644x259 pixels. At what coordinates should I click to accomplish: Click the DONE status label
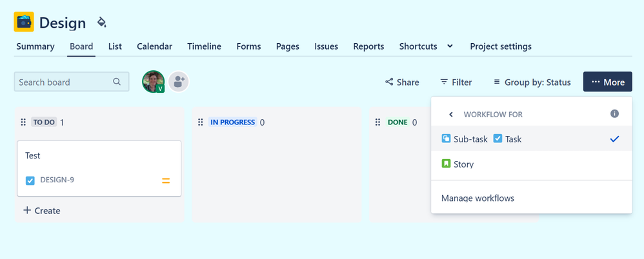tap(397, 122)
